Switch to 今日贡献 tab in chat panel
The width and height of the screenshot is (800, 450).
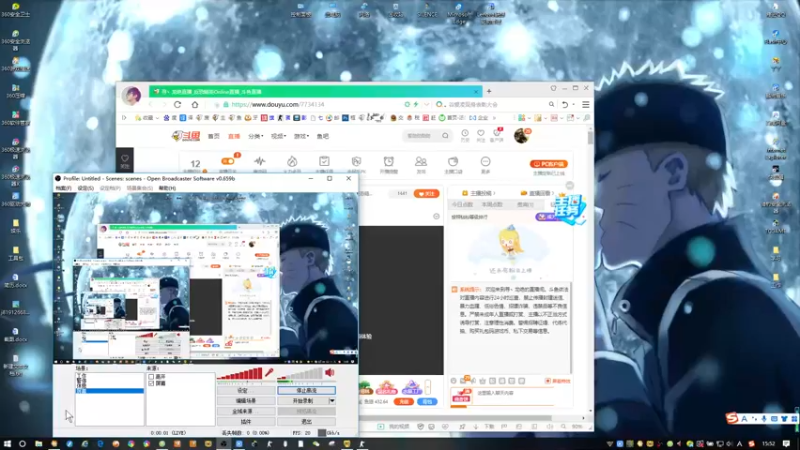click(x=462, y=205)
